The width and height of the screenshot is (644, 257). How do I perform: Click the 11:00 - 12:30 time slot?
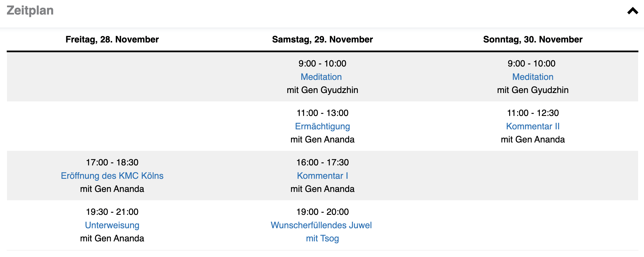533,113
